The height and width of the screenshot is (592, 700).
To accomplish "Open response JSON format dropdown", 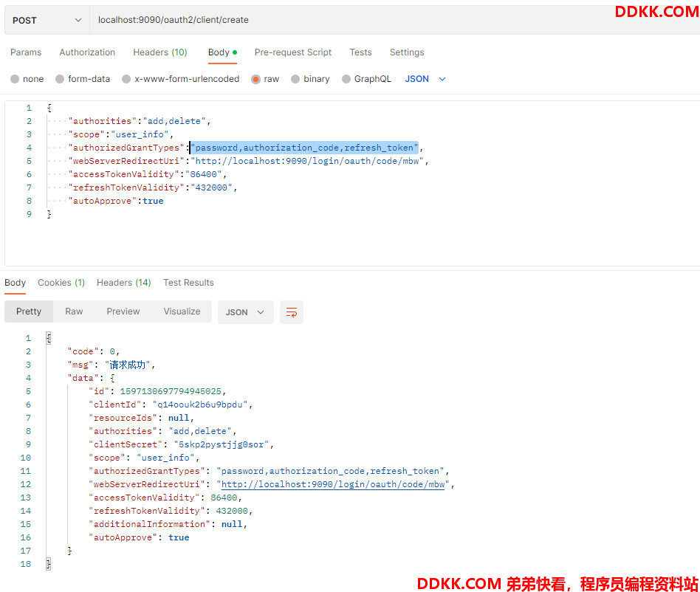I will click(x=245, y=312).
